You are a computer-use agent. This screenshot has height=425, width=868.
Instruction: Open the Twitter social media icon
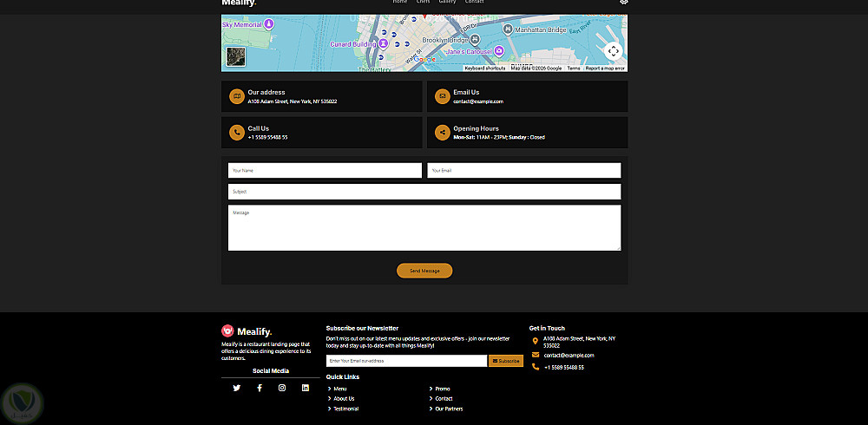tap(237, 388)
